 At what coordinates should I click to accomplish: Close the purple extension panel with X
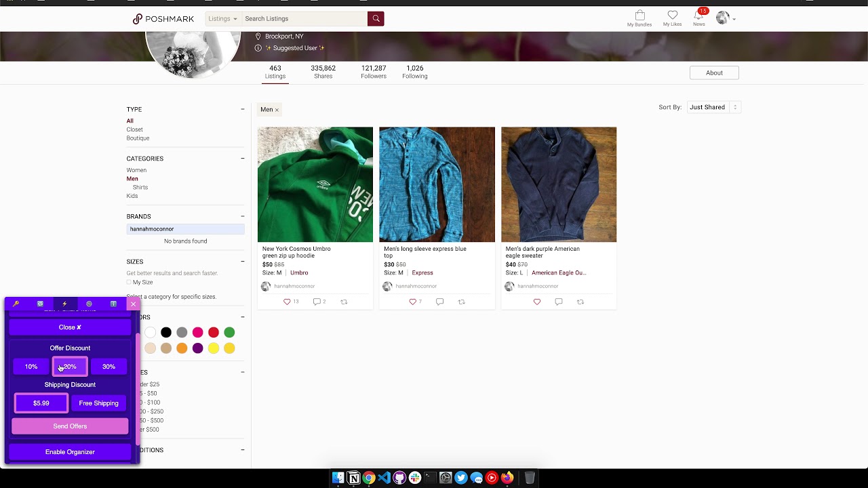click(x=133, y=304)
